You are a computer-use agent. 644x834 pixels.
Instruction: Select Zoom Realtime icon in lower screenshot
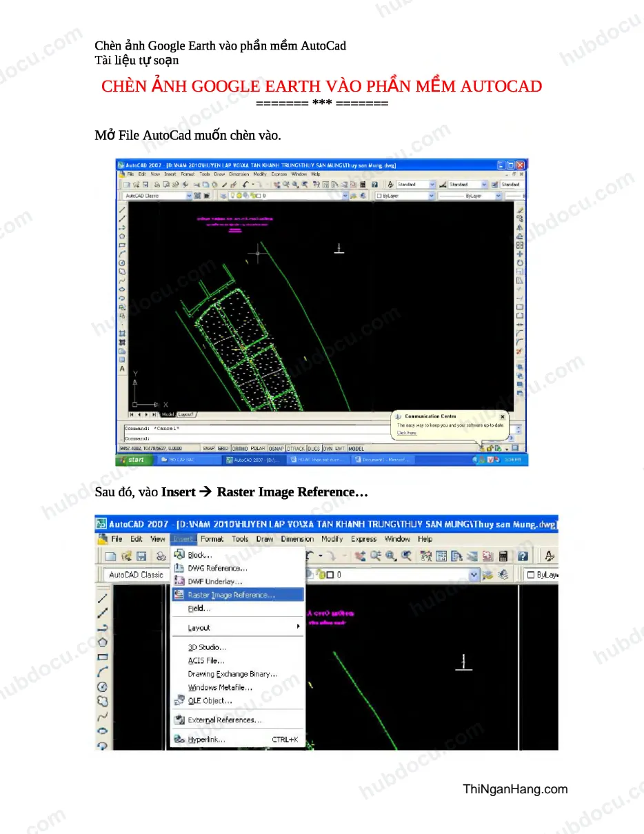[x=376, y=556]
